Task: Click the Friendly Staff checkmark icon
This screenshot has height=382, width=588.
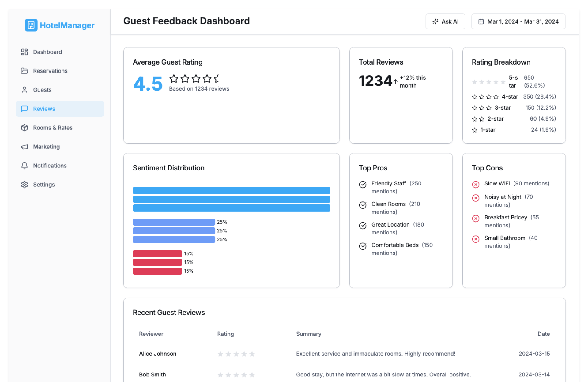Action: point(363,184)
